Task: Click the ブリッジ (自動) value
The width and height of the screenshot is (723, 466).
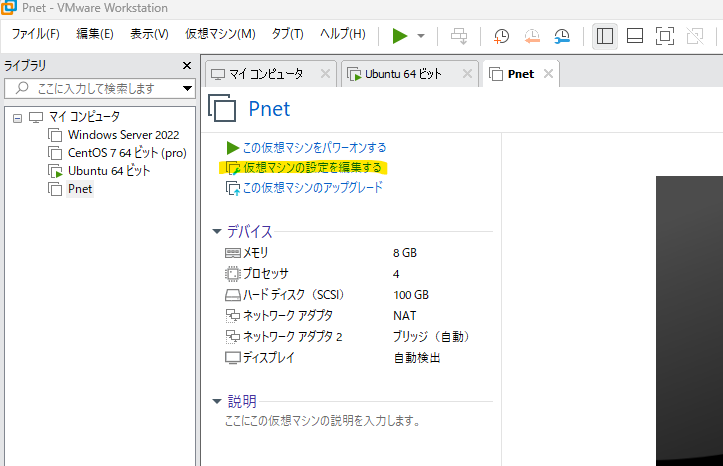Action: pyautogui.click(x=431, y=337)
